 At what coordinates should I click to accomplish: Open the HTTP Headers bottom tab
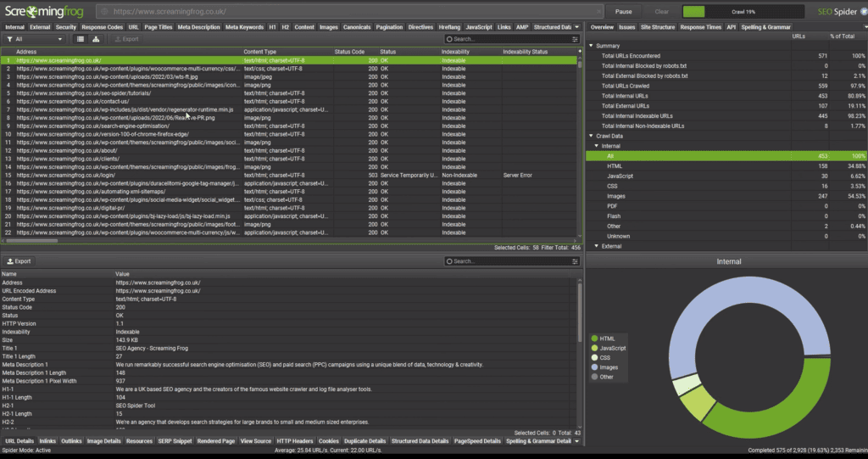click(x=294, y=441)
